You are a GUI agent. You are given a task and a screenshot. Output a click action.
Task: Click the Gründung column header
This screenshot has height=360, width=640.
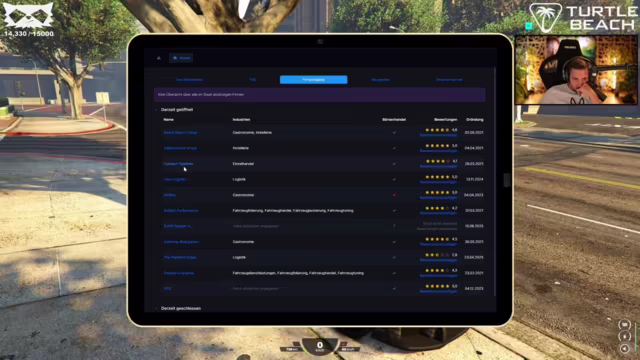tap(474, 120)
